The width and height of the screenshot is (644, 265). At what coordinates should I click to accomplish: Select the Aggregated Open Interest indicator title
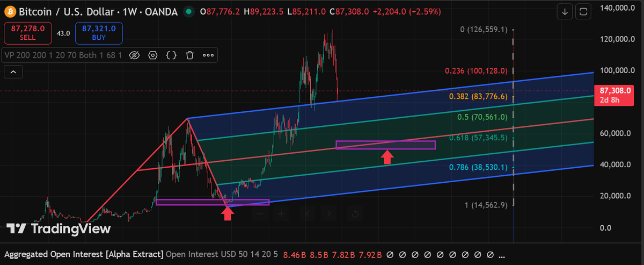(x=83, y=254)
